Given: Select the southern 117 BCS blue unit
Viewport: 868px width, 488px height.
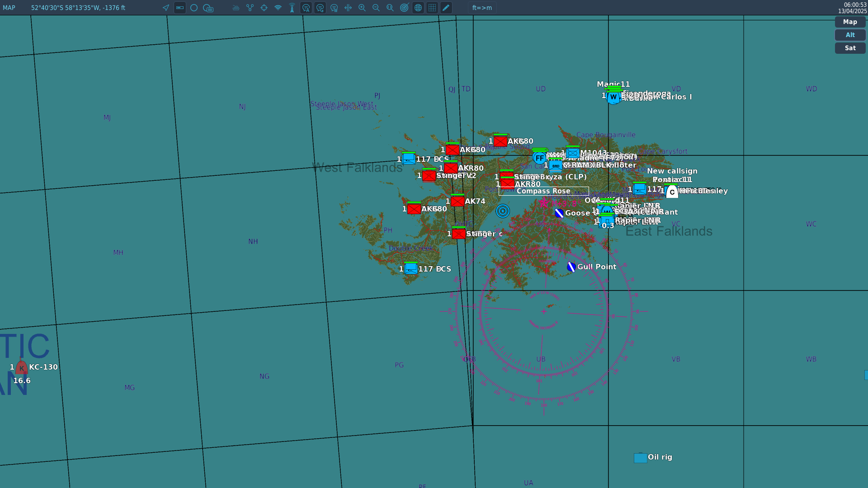Looking at the screenshot, I should click(x=411, y=269).
